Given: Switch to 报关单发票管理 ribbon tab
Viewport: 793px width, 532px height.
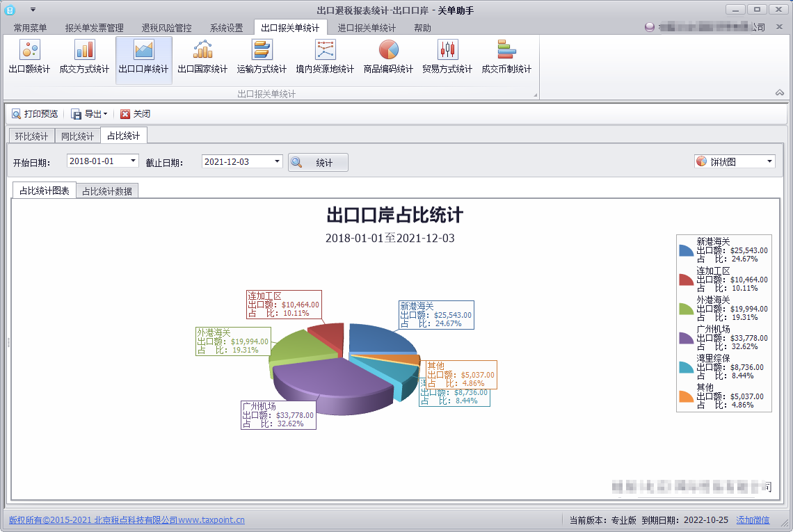Looking at the screenshot, I should [x=95, y=28].
